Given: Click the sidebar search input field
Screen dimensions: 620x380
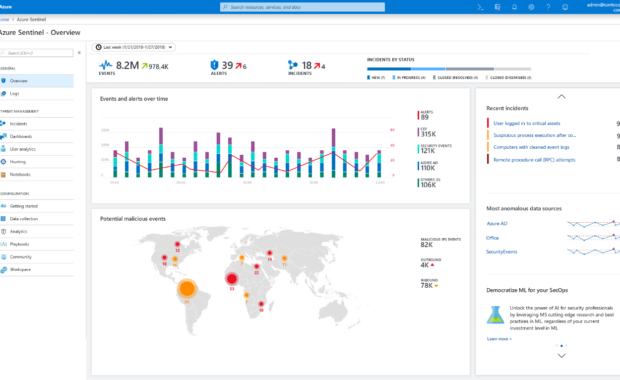Looking at the screenshot, I should click(37, 53).
